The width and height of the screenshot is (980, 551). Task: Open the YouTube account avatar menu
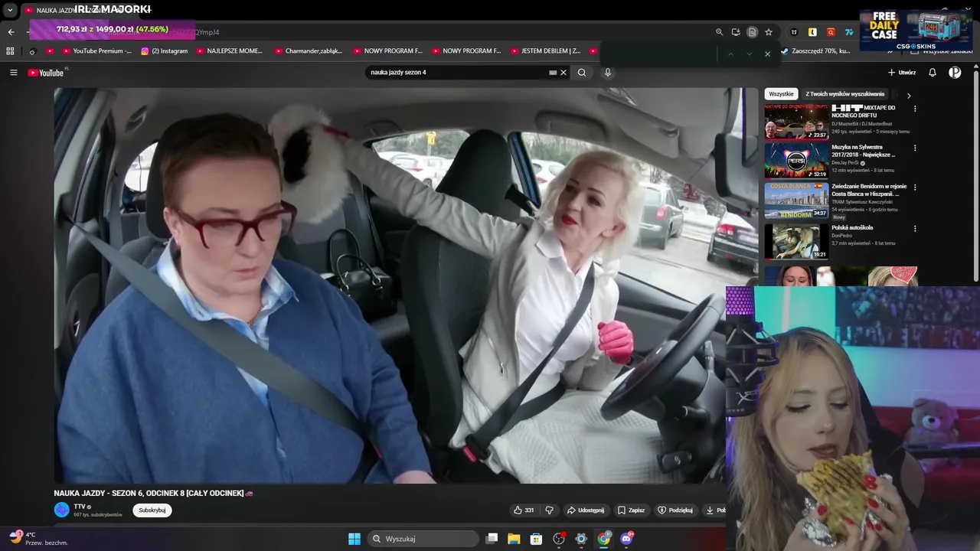pos(955,73)
